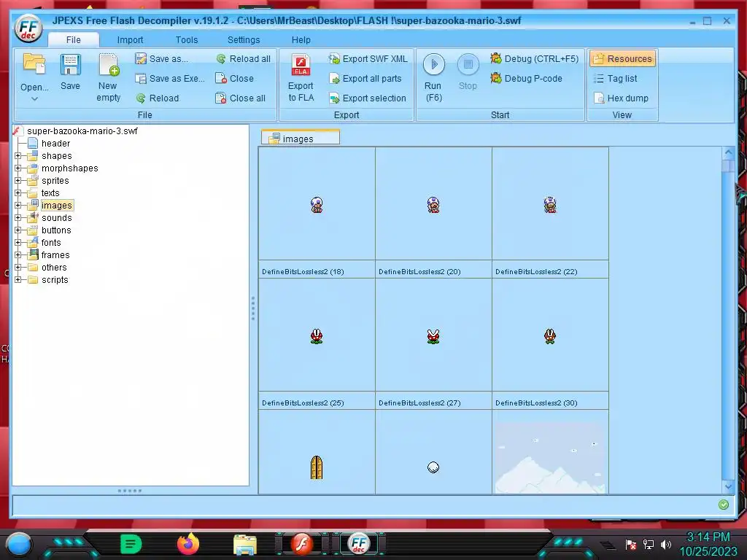Click the scroll down arrow of image list

pos(728,486)
